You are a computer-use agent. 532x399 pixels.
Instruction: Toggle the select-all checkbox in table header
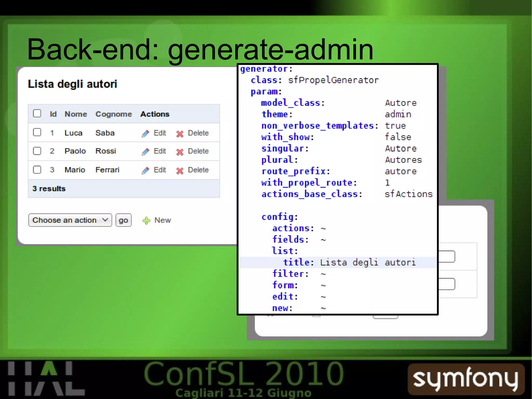[x=37, y=114]
